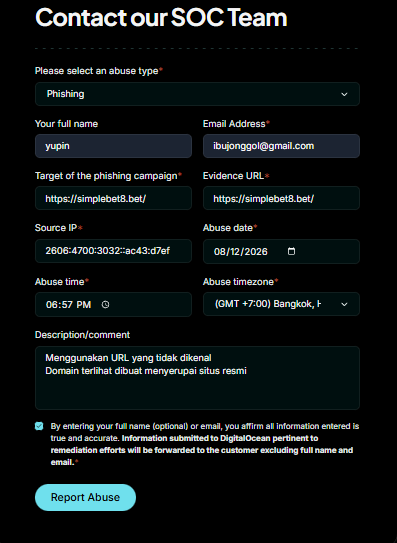The image size is (397, 543).
Task: Open the clock picker icon in Abuse time
Action: click(x=105, y=304)
